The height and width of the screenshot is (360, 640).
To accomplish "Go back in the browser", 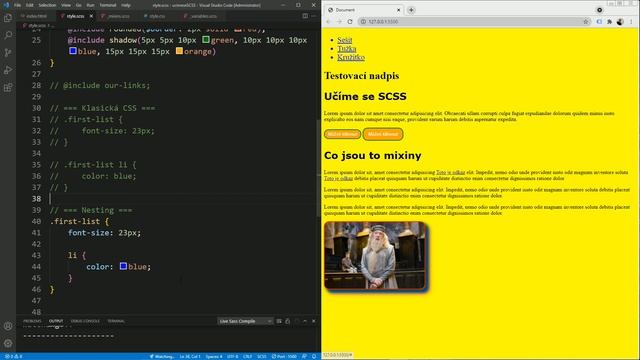I will tap(329, 22).
